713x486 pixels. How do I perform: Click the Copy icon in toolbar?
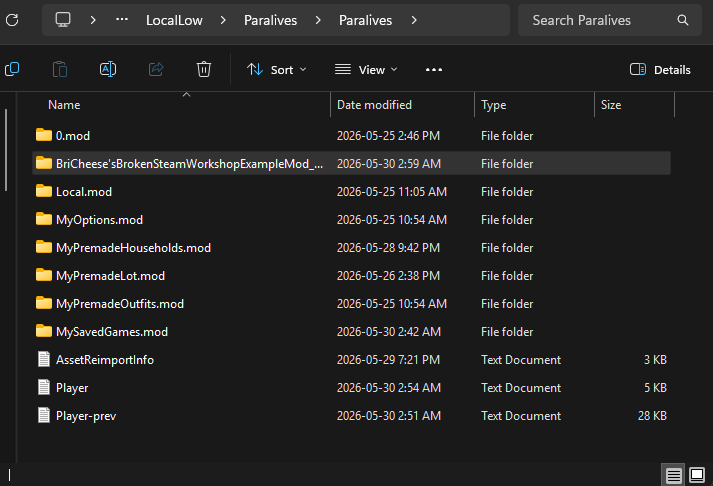click(x=12, y=69)
